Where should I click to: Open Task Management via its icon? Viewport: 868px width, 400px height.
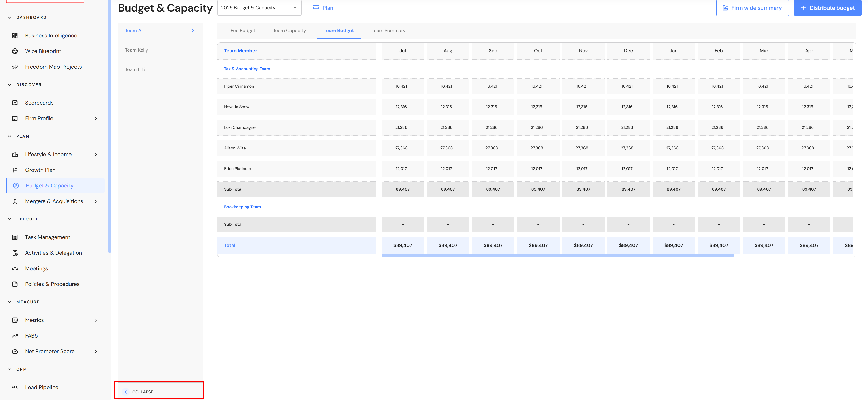15,237
